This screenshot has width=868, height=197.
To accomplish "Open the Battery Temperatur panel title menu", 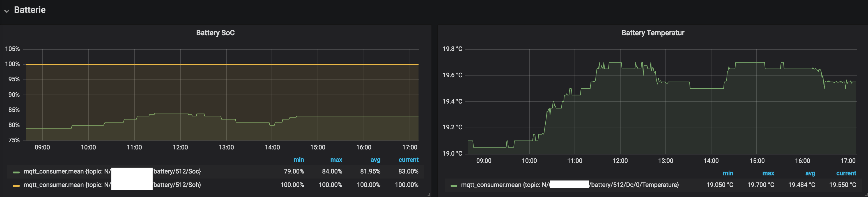I will (x=653, y=33).
